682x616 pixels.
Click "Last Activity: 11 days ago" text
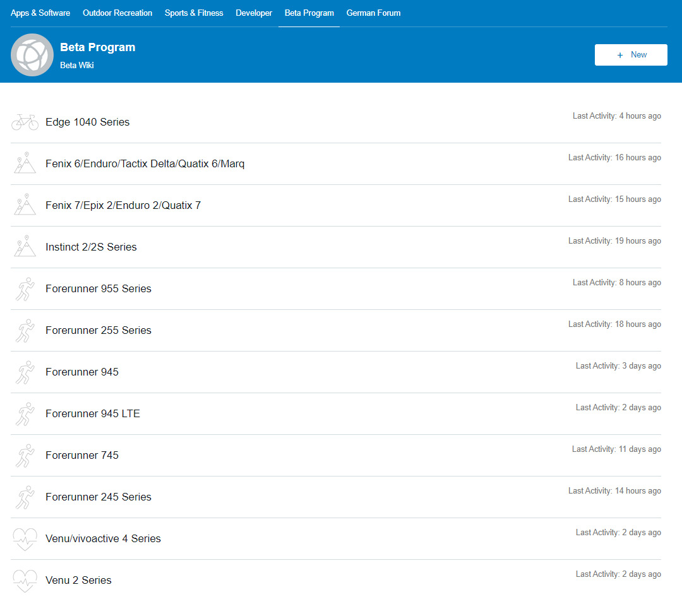click(x=616, y=449)
